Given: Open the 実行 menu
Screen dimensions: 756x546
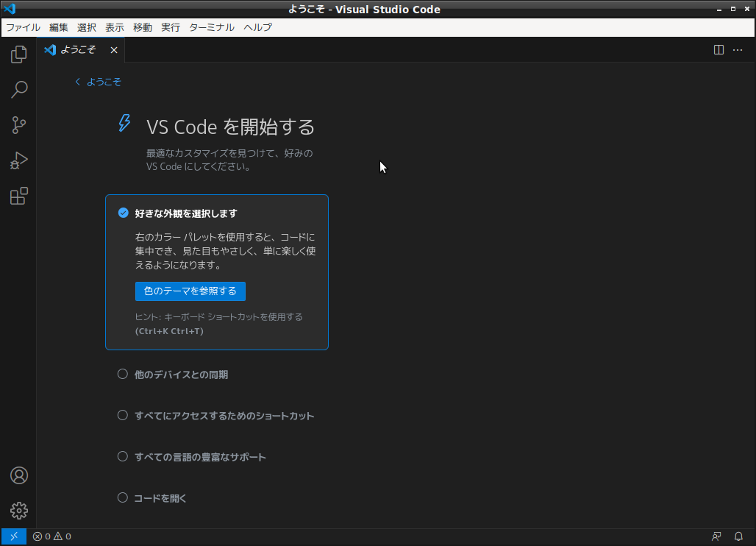Looking at the screenshot, I should coord(171,27).
